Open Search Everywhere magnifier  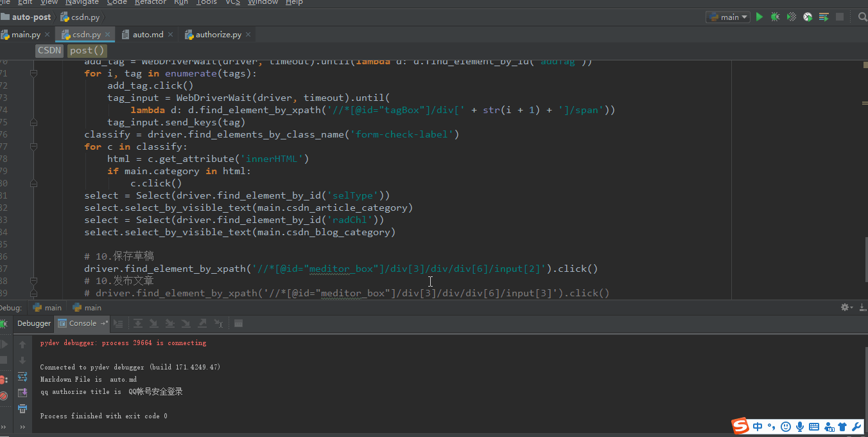pos(862,17)
